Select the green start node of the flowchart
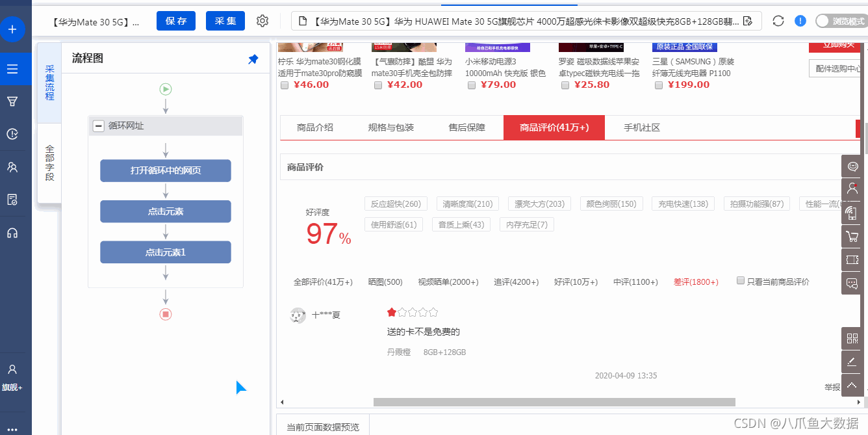The image size is (868, 435). 166,89
